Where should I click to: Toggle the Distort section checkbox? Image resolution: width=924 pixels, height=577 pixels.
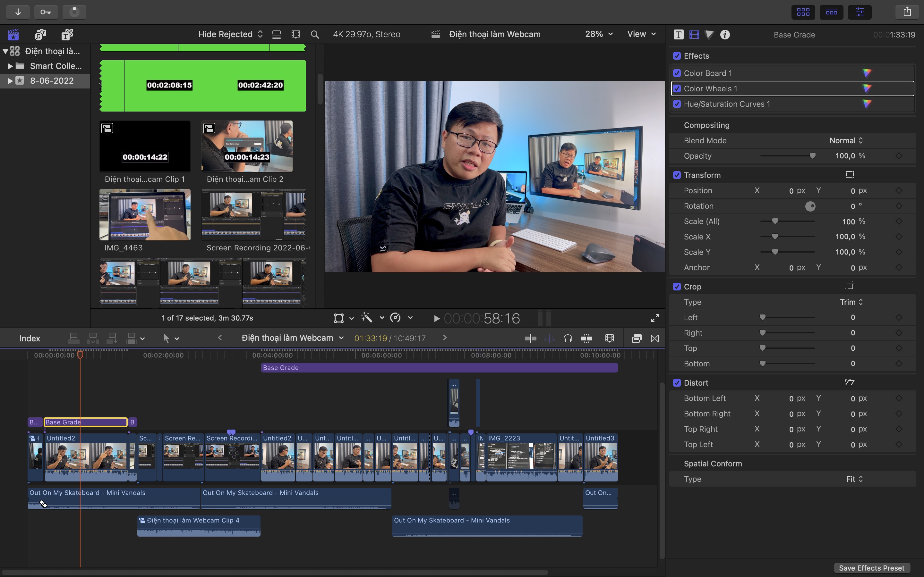pos(677,382)
